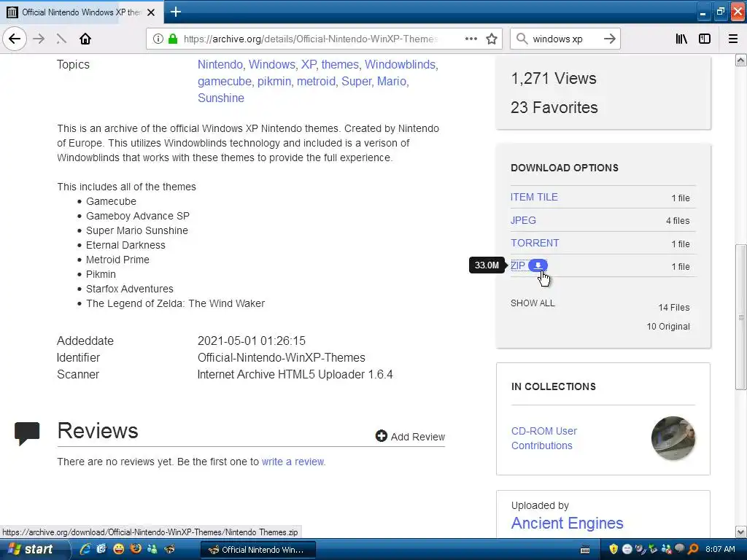Click the 8:07 AM taskbar clock
The image size is (747, 560).
coord(720,549)
